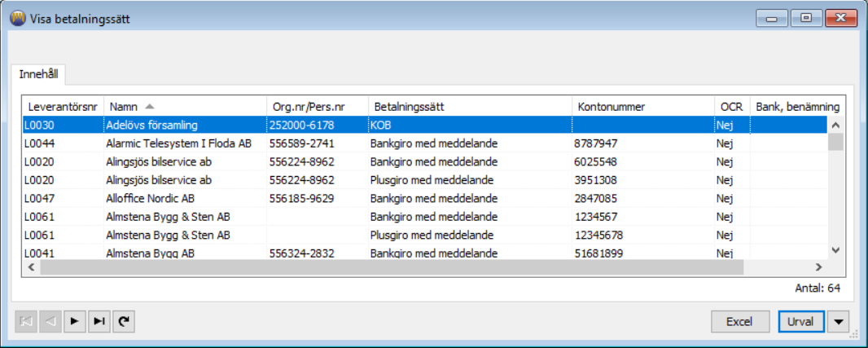Click supplier number L0044
This screenshot has width=868, height=348.
[x=39, y=144]
